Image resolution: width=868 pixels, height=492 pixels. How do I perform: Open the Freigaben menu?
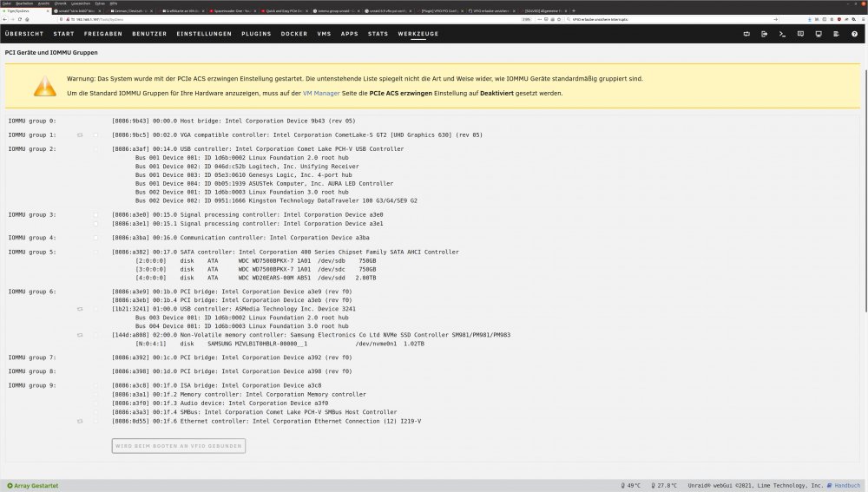[x=103, y=34]
